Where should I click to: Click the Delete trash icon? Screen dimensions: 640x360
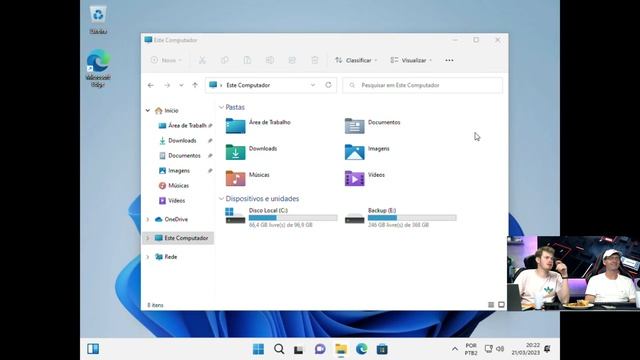click(x=314, y=60)
